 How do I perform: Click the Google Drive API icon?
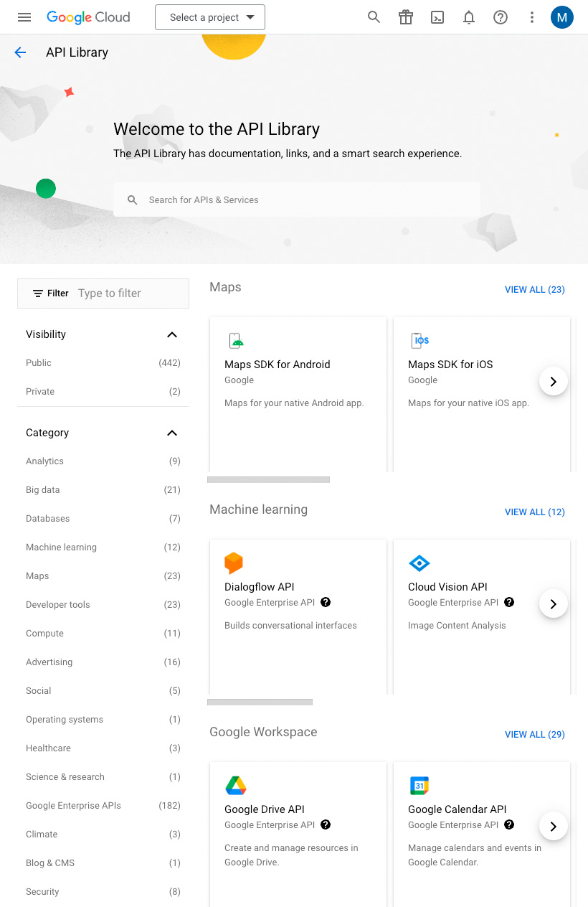coord(236,786)
